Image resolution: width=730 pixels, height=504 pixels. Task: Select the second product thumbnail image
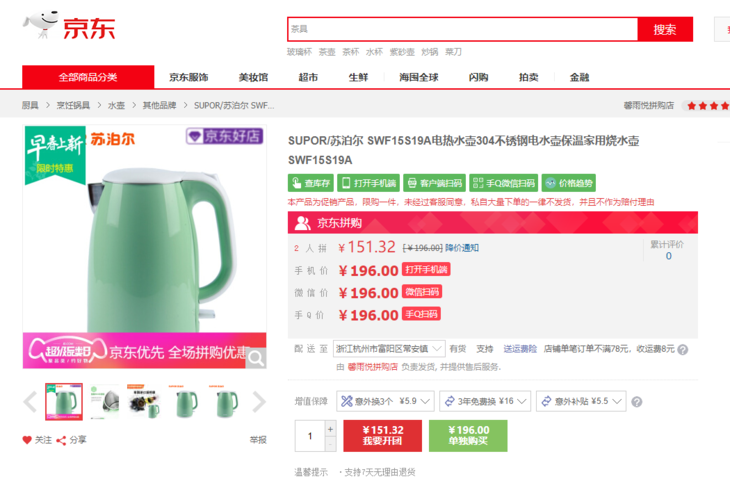click(x=106, y=401)
